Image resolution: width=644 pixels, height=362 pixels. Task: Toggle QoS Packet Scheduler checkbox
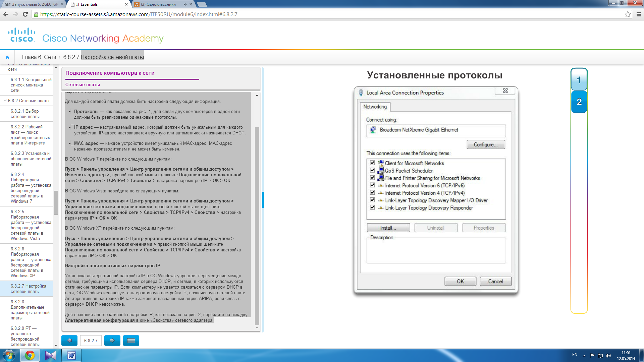point(372,170)
